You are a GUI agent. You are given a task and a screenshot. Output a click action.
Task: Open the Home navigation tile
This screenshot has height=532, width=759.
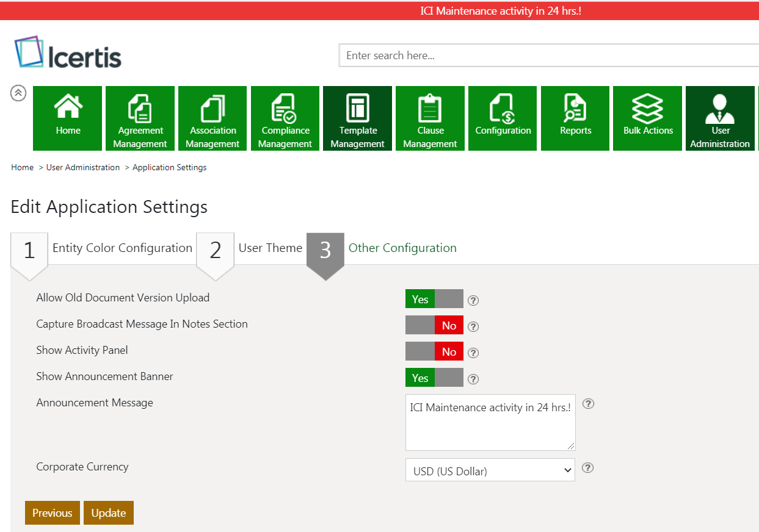click(67, 118)
